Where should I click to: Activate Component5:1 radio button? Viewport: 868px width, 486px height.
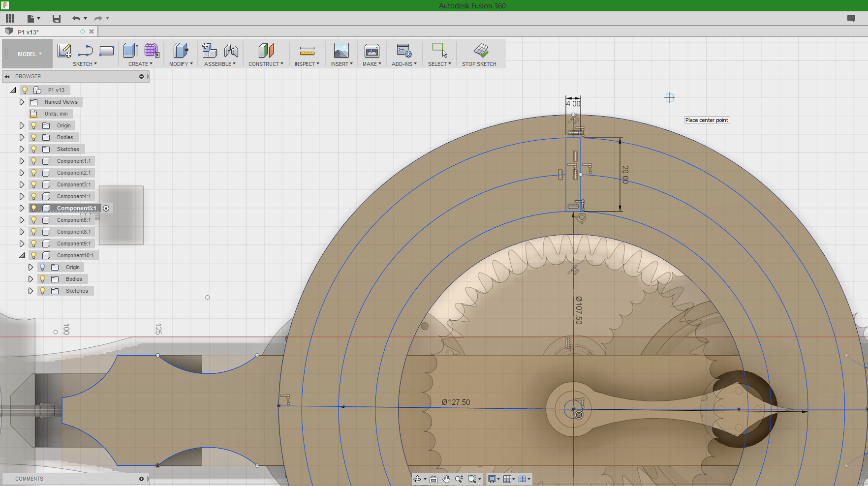pos(106,209)
